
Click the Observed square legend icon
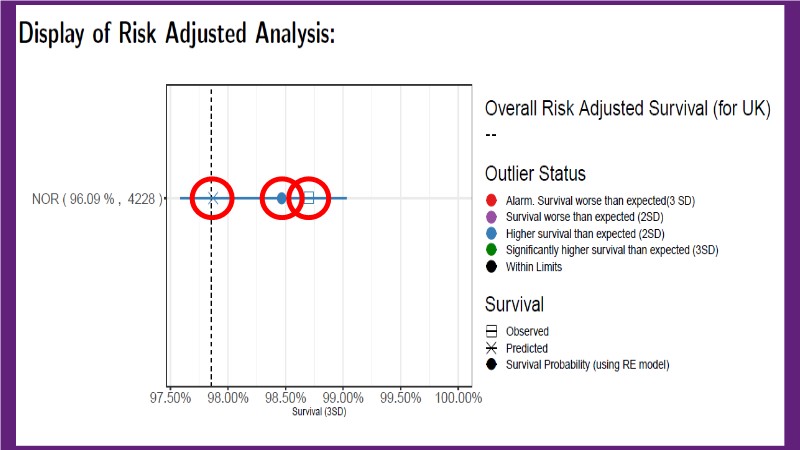tap(491, 331)
